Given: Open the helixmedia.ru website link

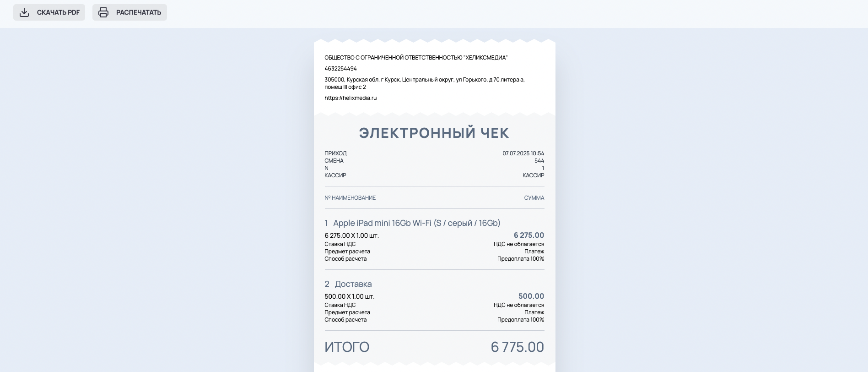Looking at the screenshot, I should (x=350, y=98).
